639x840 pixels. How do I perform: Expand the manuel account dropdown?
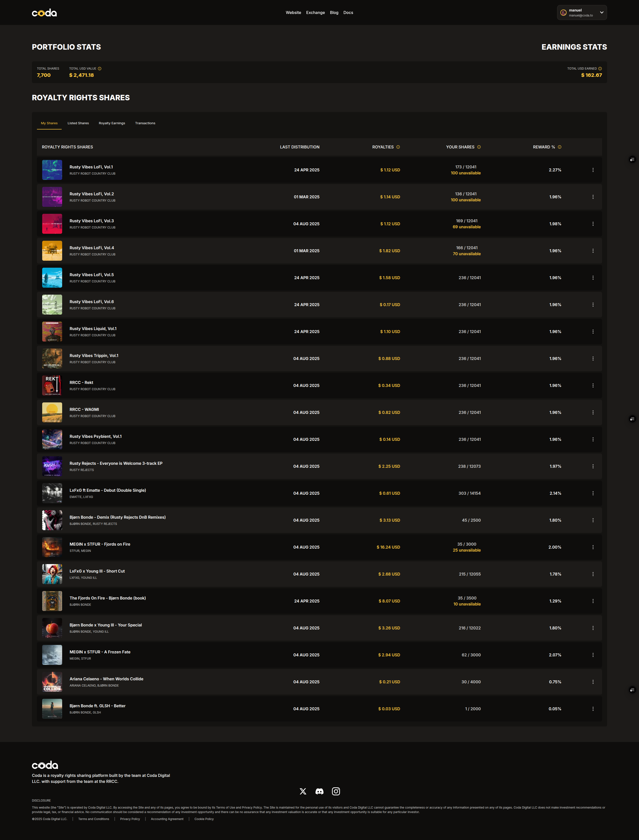pyautogui.click(x=601, y=12)
